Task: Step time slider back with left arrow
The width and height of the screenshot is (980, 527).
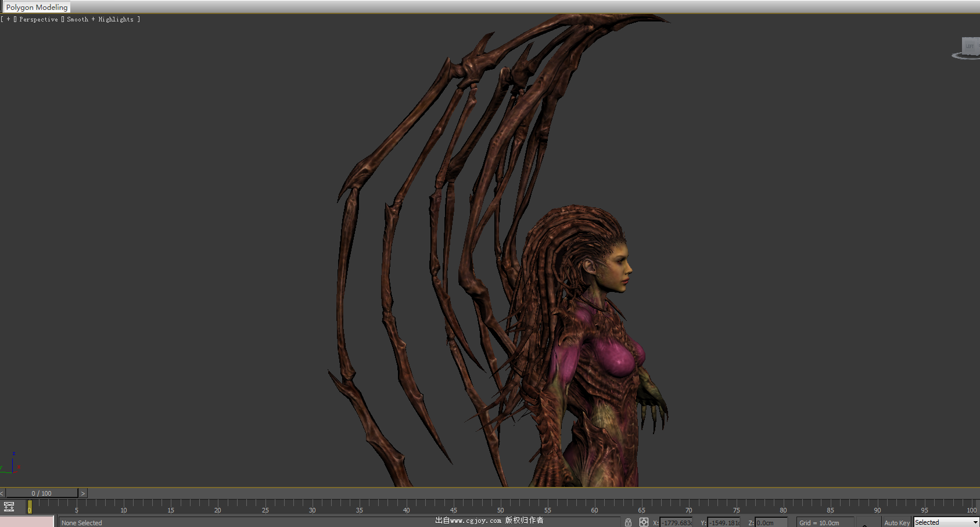Action: tap(2, 493)
